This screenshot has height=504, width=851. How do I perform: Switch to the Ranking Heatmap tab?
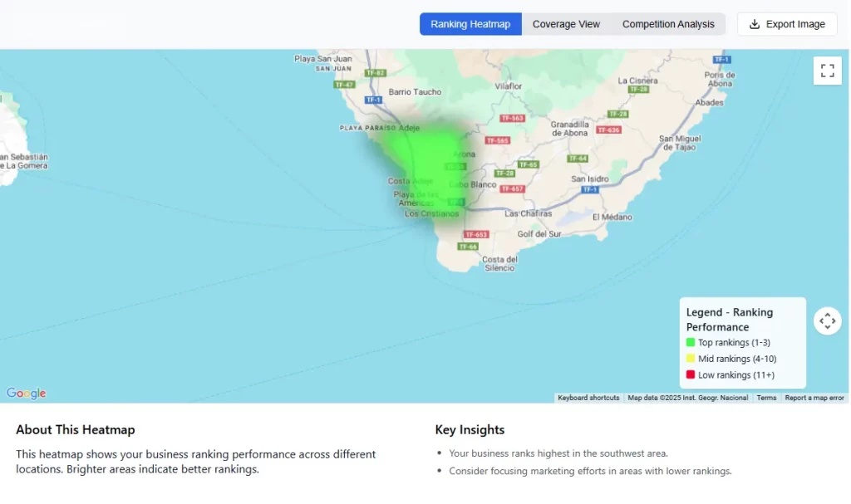(470, 24)
